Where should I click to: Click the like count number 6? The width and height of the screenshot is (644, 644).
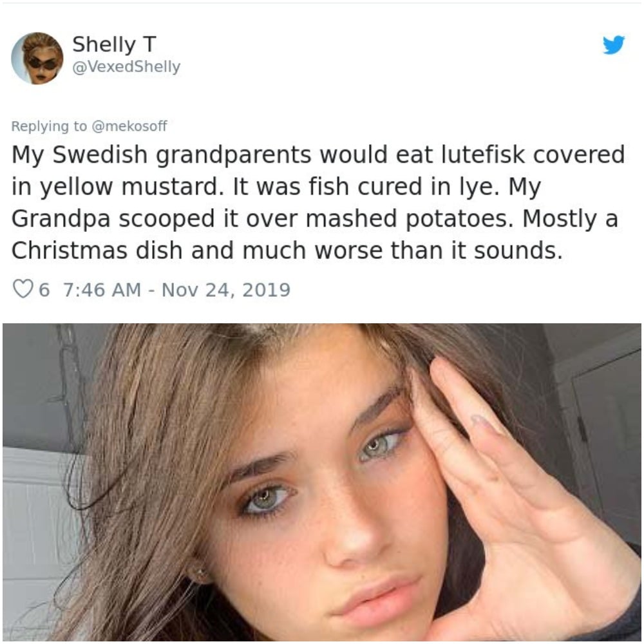point(44,290)
